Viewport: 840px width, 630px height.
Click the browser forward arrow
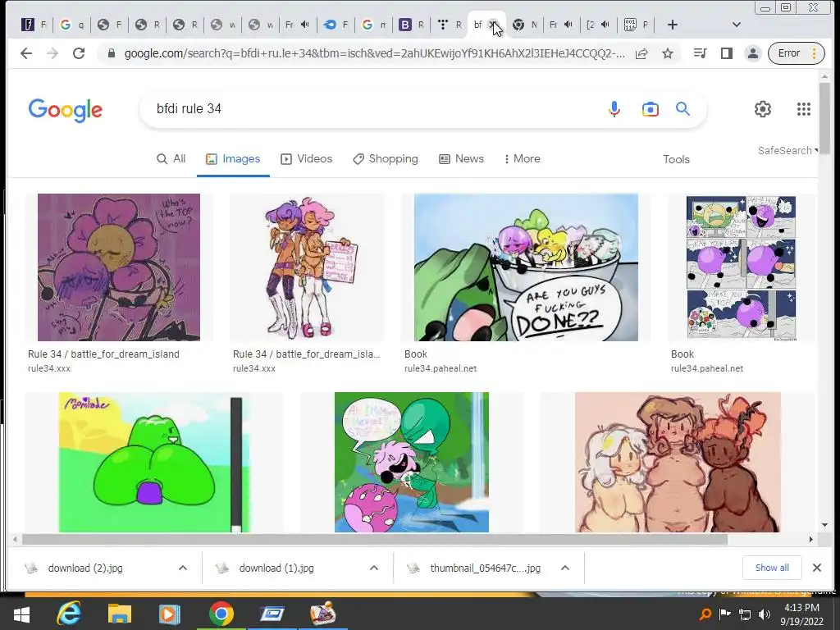pyautogui.click(x=52, y=53)
